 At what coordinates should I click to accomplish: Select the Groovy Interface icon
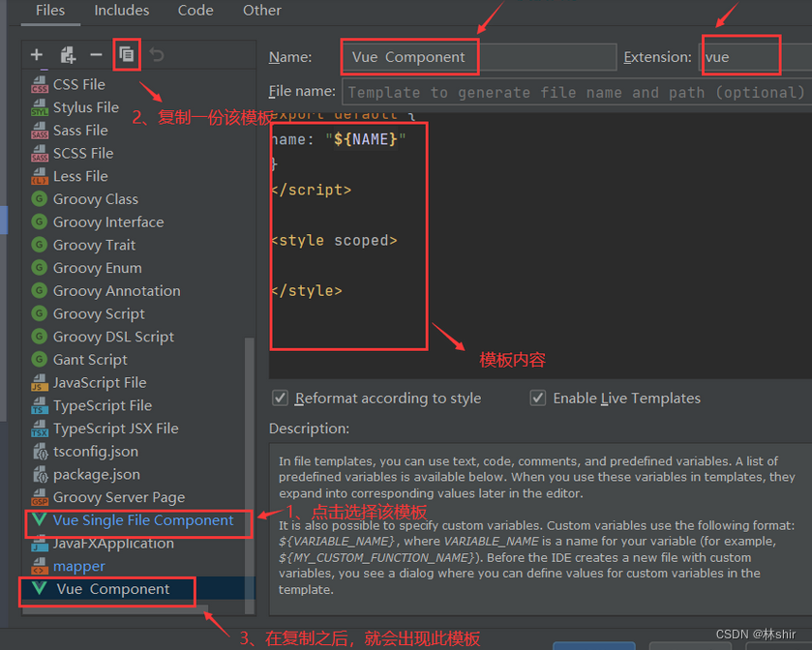(x=40, y=222)
